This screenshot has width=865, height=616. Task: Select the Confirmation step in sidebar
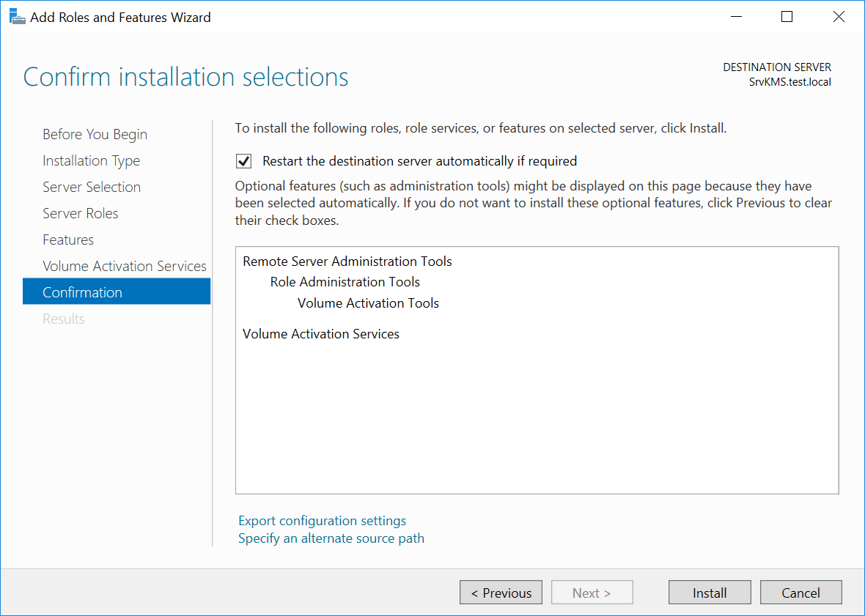point(117,292)
